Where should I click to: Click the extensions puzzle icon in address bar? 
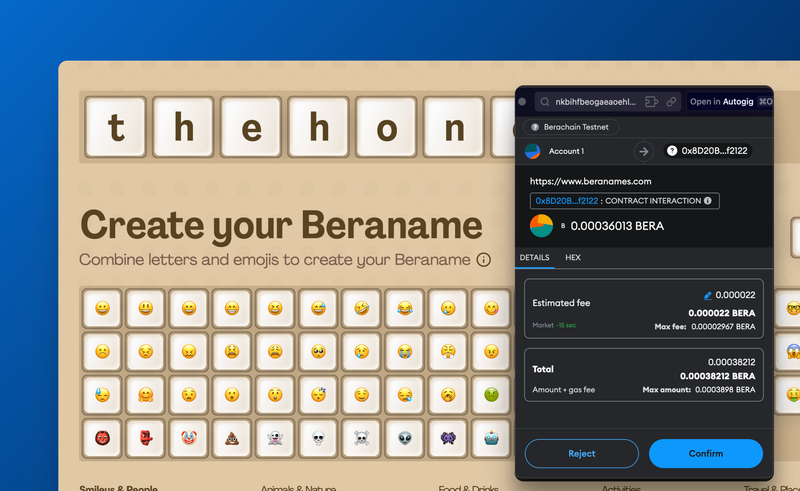click(x=652, y=102)
